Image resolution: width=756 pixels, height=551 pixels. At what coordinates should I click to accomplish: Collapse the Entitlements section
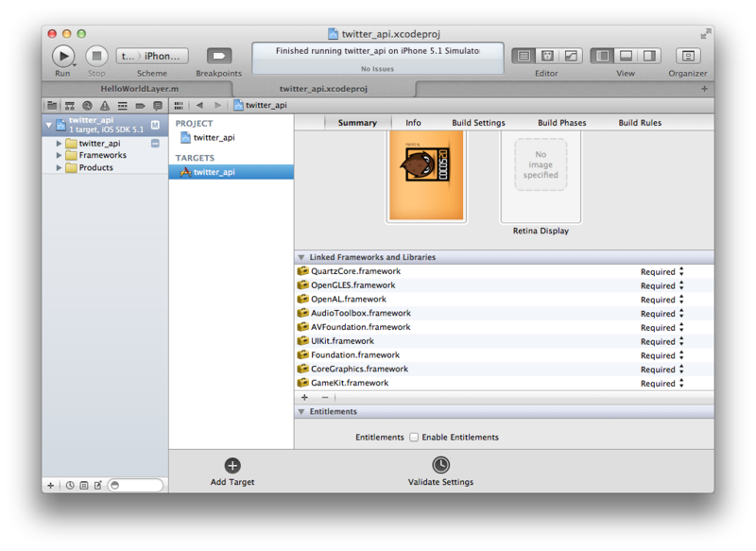point(301,412)
